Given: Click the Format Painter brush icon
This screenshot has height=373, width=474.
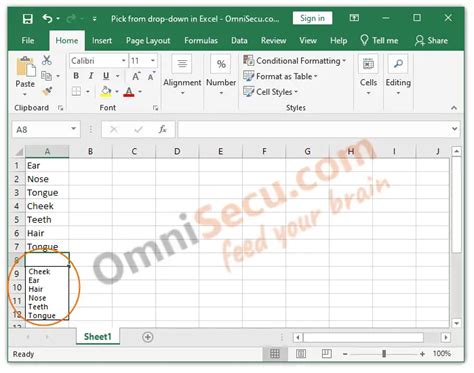Looking at the screenshot, I should [47, 91].
